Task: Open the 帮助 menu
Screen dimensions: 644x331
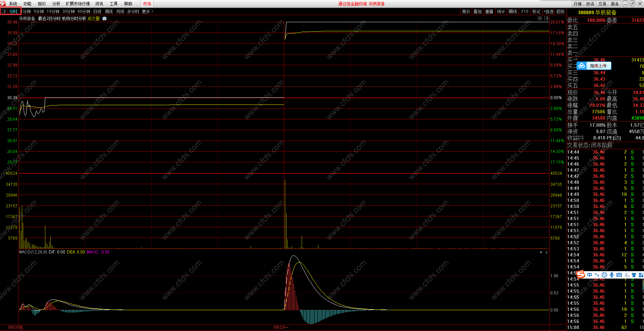Action: 128,4
